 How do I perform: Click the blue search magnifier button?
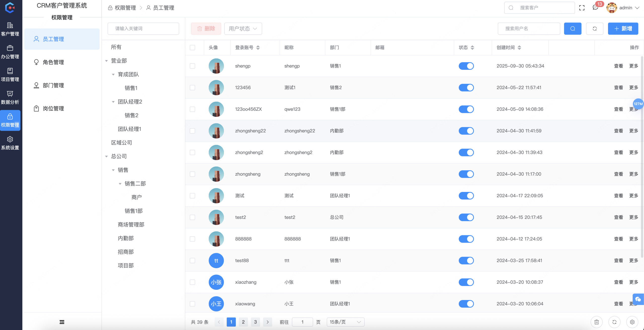tap(573, 28)
